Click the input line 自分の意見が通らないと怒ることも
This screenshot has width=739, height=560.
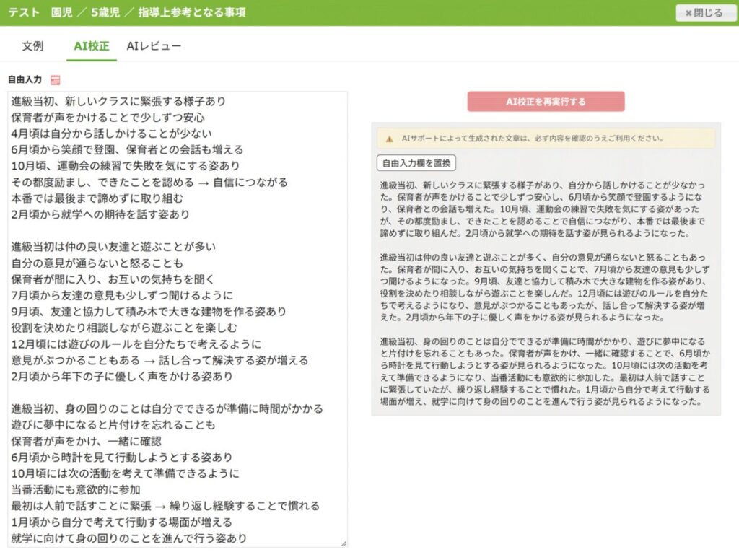coord(97,263)
